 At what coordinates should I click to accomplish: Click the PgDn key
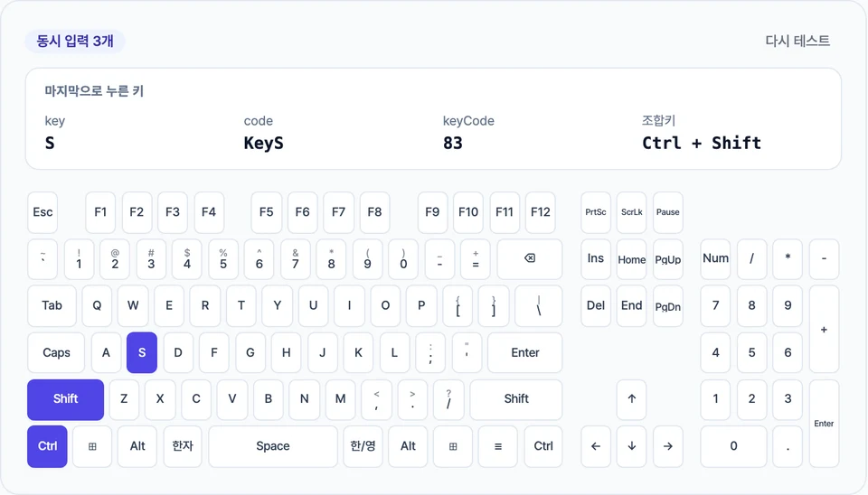(667, 306)
